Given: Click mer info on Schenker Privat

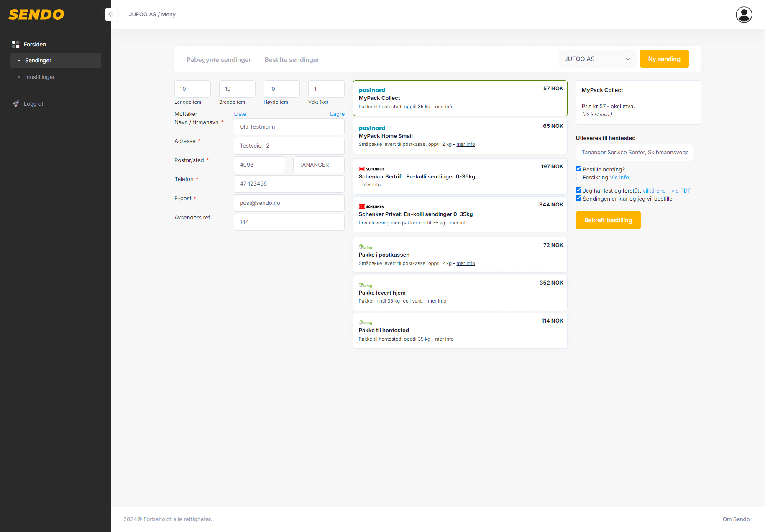Looking at the screenshot, I should click(459, 223).
